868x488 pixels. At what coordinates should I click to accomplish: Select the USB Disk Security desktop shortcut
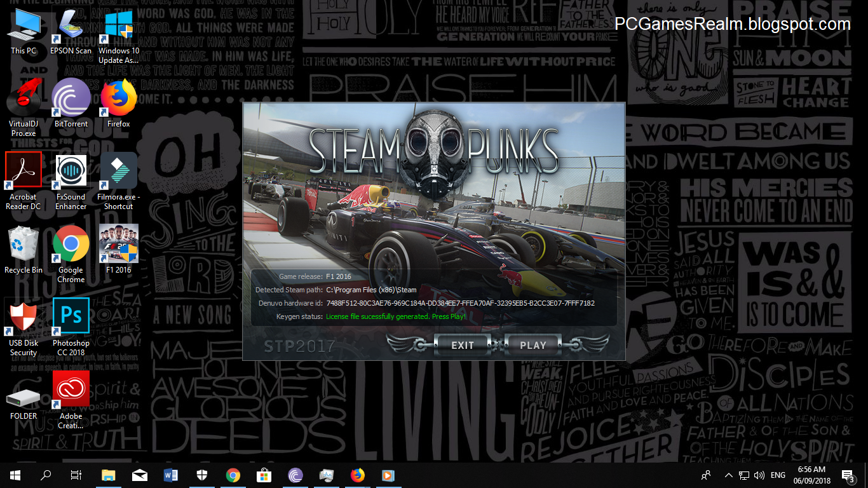point(24,327)
